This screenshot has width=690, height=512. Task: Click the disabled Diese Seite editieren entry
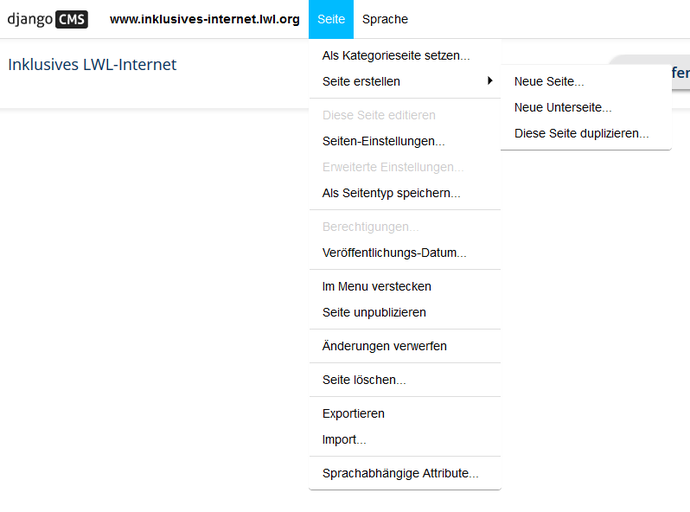point(405,115)
